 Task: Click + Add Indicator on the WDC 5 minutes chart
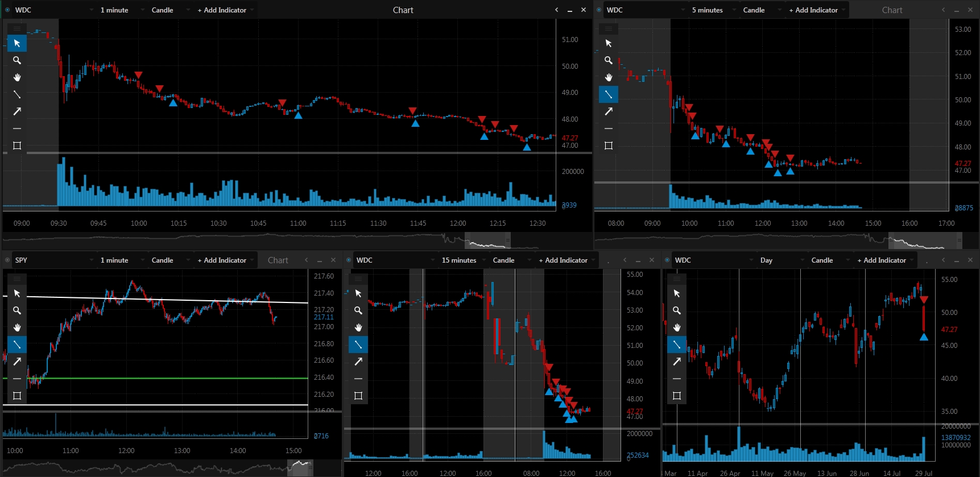click(x=816, y=10)
